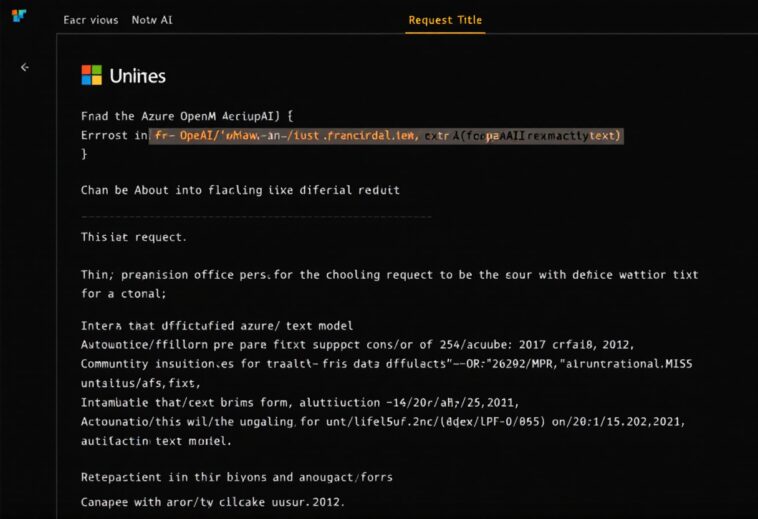Click "Intera that dffictufied azure/ text model"
Viewport: 758px width, 519px height.
(217, 326)
